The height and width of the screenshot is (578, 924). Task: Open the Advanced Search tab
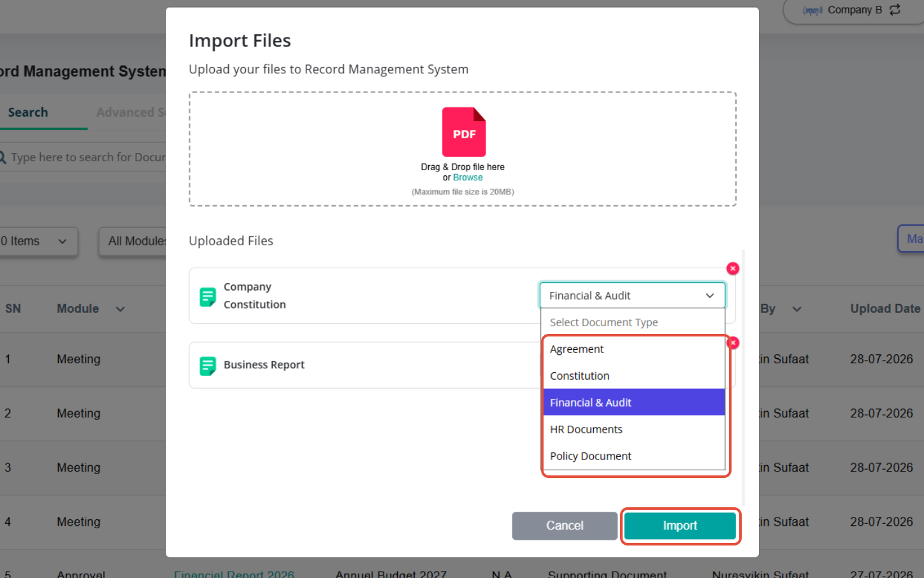click(131, 112)
